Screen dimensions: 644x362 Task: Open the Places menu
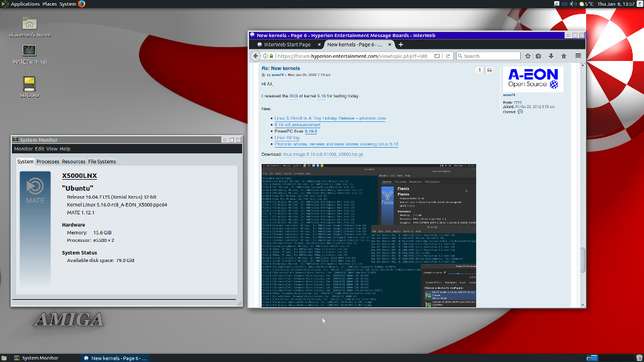(x=49, y=4)
